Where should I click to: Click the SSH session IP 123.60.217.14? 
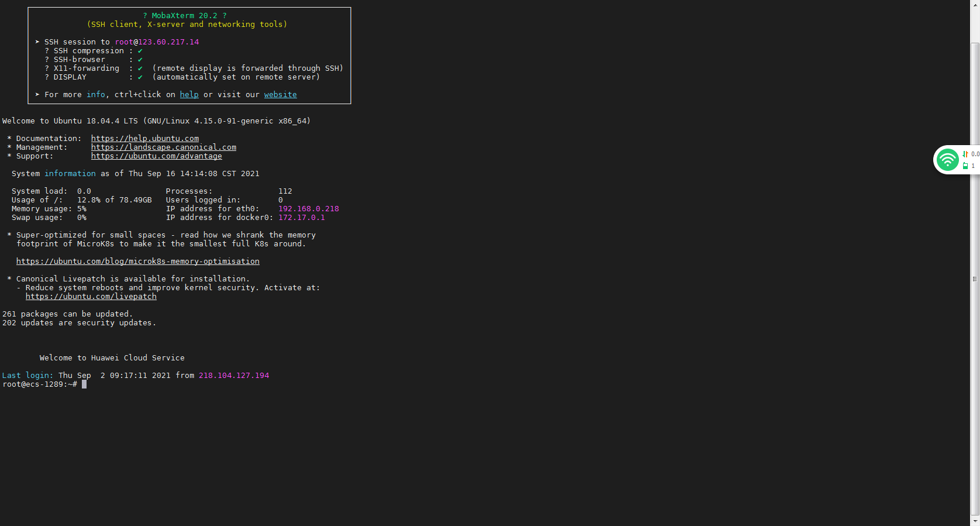click(x=169, y=42)
